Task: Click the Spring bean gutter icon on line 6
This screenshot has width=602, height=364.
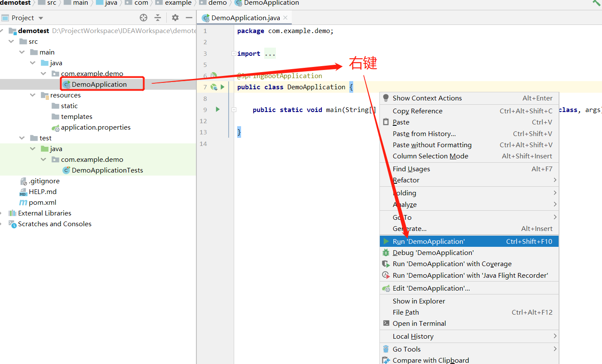Action: [214, 76]
